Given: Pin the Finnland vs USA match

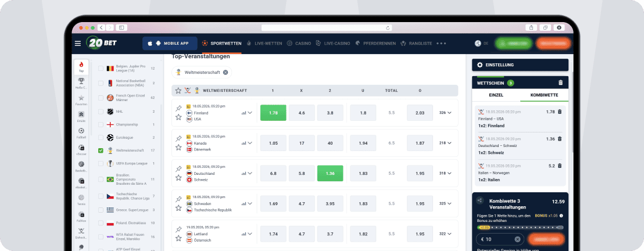Looking at the screenshot, I should [x=178, y=109].
